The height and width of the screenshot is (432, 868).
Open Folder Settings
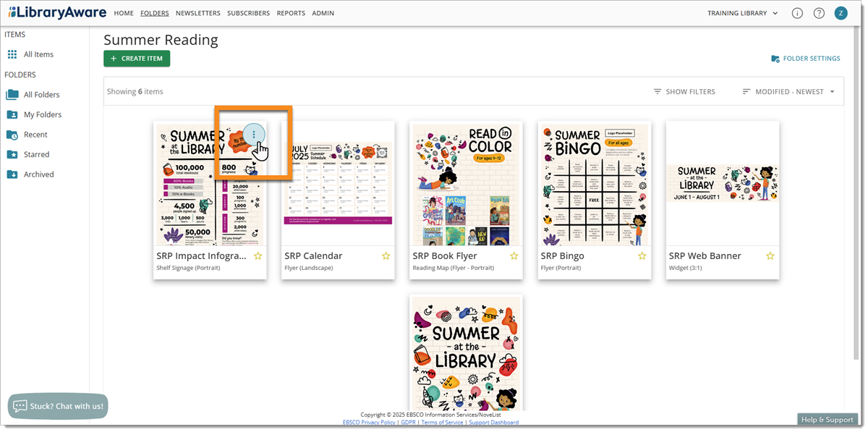tap(806, 59)
